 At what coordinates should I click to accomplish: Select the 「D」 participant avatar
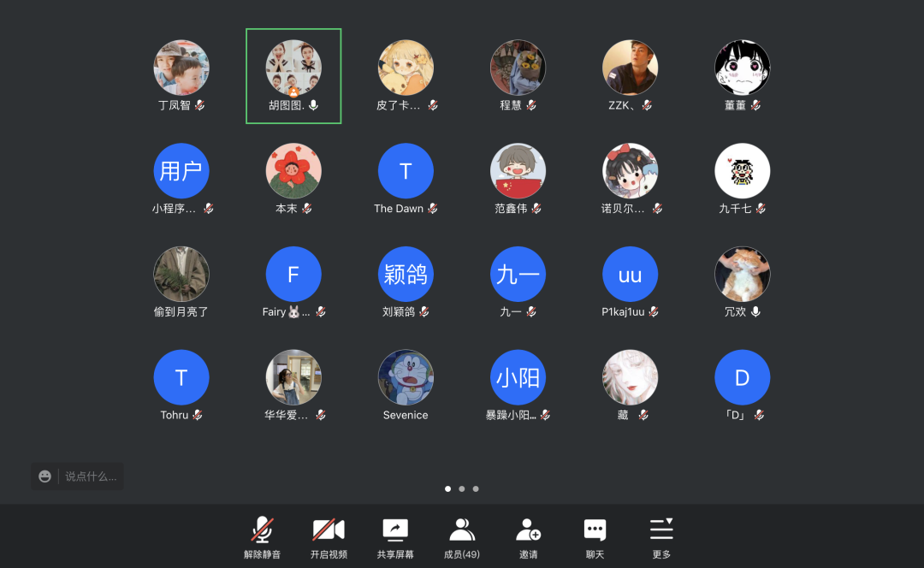[x=742, y=377]
